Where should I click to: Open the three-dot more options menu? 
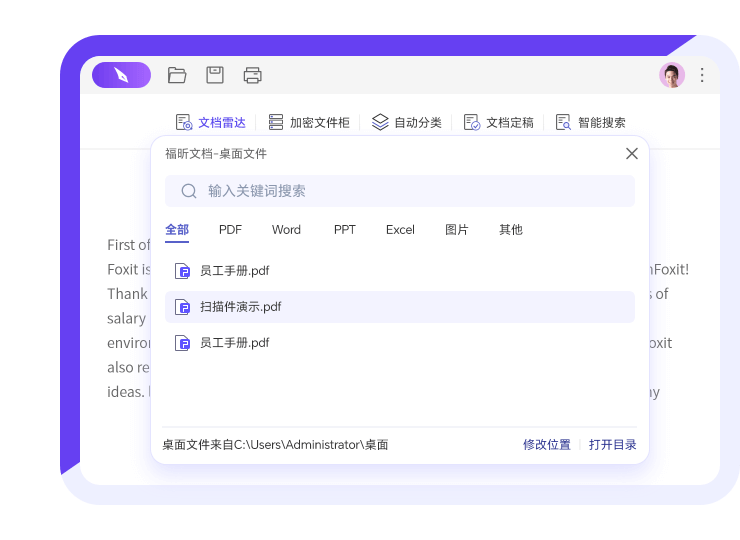[x=702, y=75]
